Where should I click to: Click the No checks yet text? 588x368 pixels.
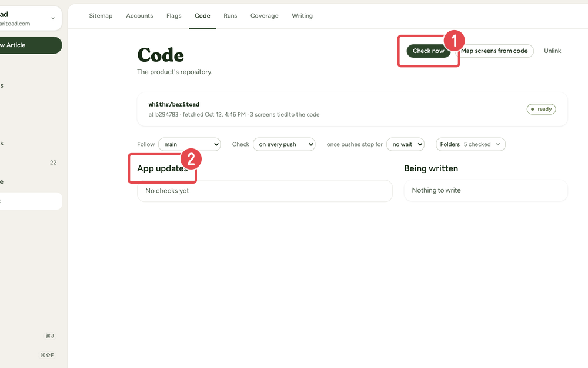(x=167, y=191)
